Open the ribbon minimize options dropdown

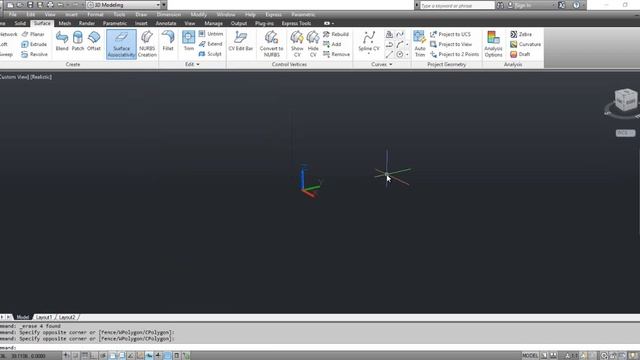[333, 23]
